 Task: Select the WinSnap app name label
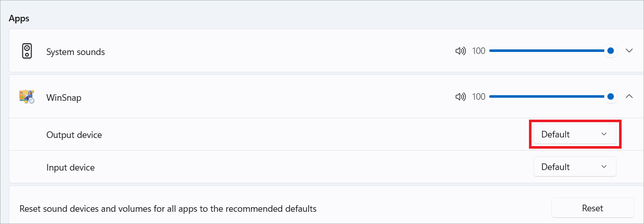[64, 97]
